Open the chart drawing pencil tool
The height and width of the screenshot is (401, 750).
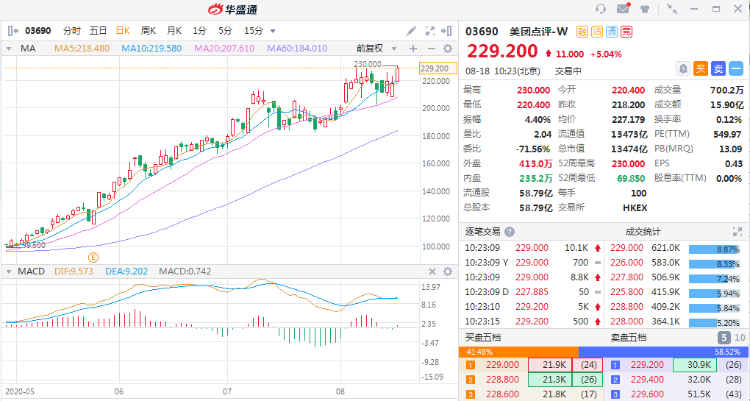[x=411, y=31]
